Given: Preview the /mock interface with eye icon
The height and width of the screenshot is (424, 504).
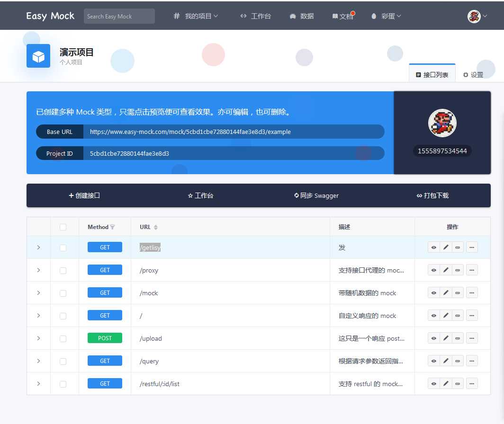Looking at the screenshot, I should 433,293.
